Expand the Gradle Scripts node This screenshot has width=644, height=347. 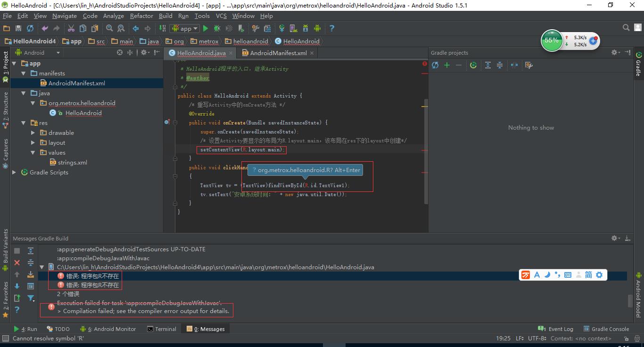coord(14,173)
